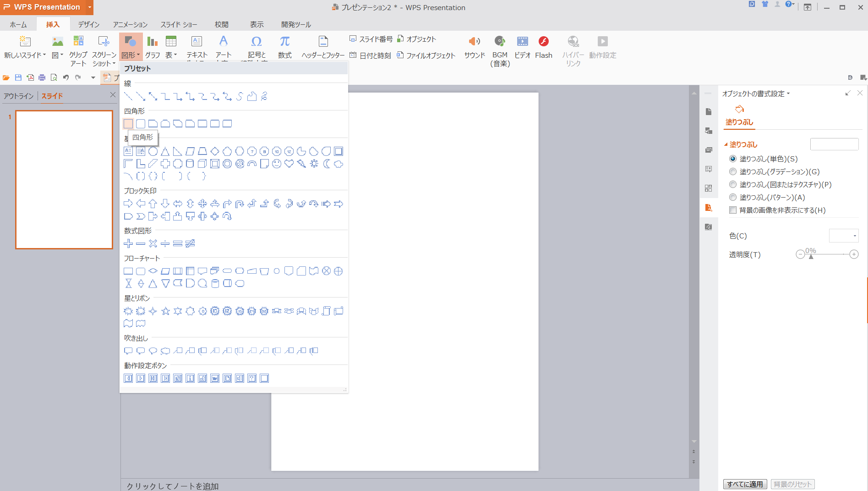
Task: Pick the straight line shape
Action: point(128,96)
